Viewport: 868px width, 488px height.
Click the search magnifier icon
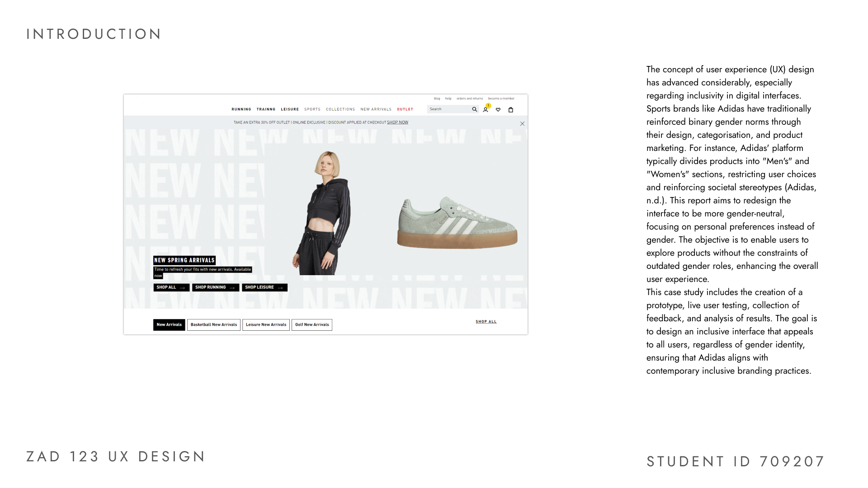(474, 109)
